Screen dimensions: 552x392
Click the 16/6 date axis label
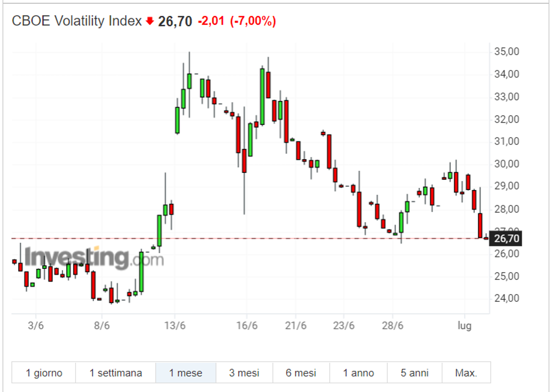(247, 325)
